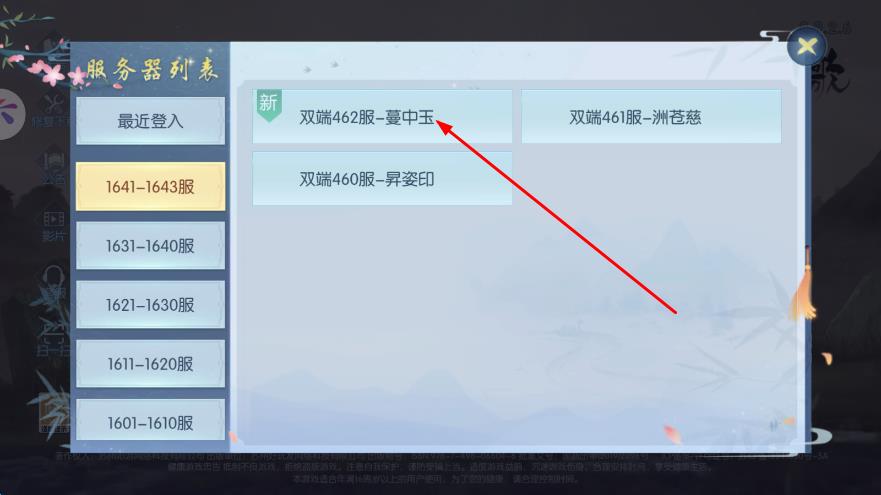Switch to the 1631–1640服 server group

151,246
